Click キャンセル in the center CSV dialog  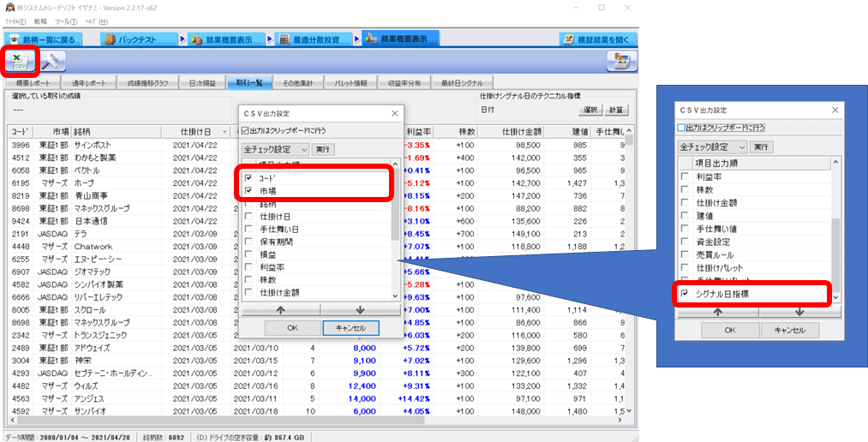tap(351, 328)
